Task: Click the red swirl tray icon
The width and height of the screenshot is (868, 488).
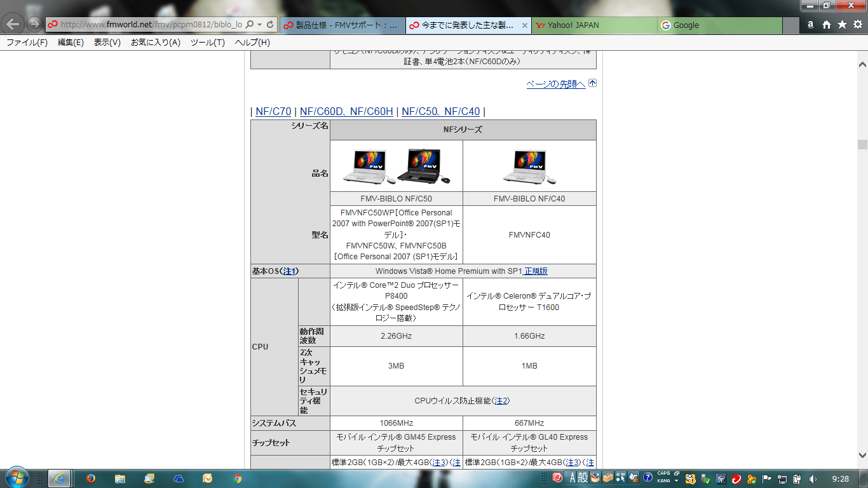Action: point(736,478)
